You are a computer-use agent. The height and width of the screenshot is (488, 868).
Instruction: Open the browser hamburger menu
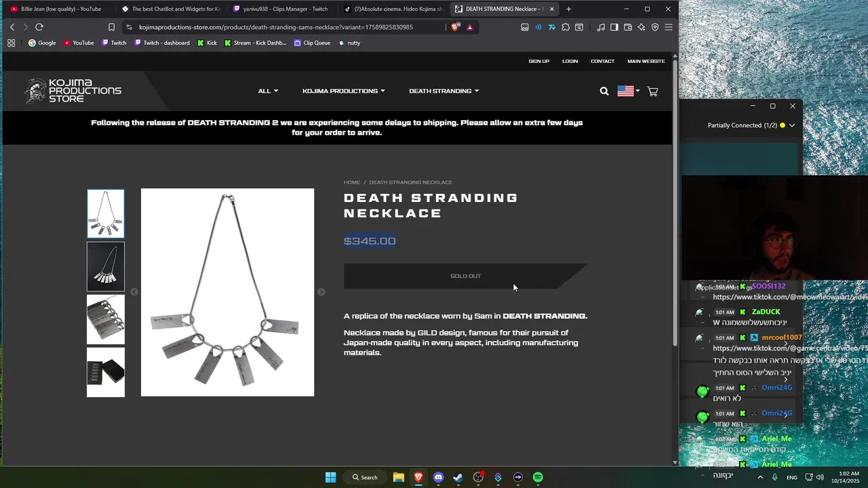(669, 27)
